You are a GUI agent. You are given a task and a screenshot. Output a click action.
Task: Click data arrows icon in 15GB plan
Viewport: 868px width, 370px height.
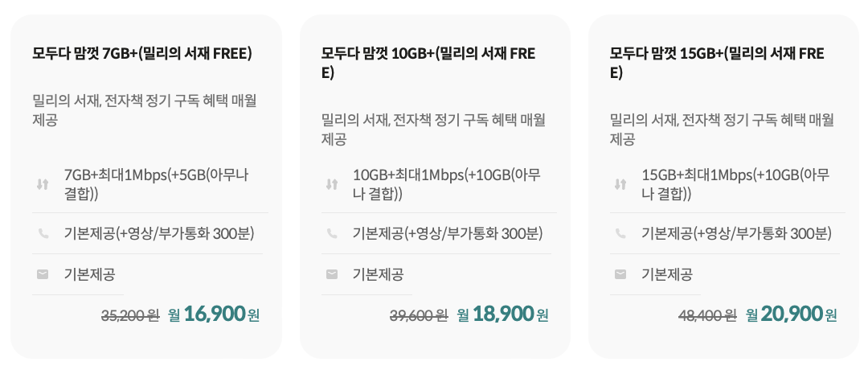tap(620, 185)
